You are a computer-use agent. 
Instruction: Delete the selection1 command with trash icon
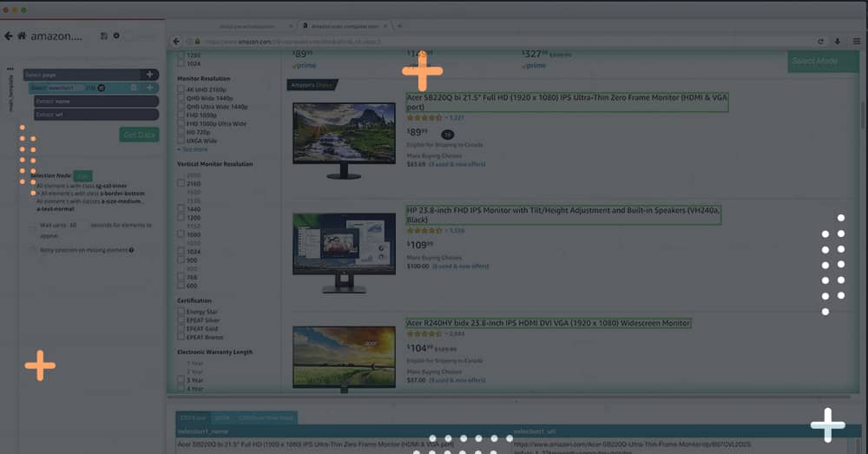point(134,88)
